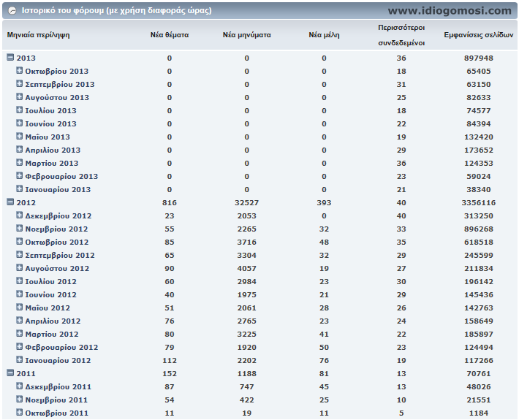Viewport: 519px width, 420px height.
Task: Open the Φεβρουαρίου 2013 month link
Action: click(61, 176)
